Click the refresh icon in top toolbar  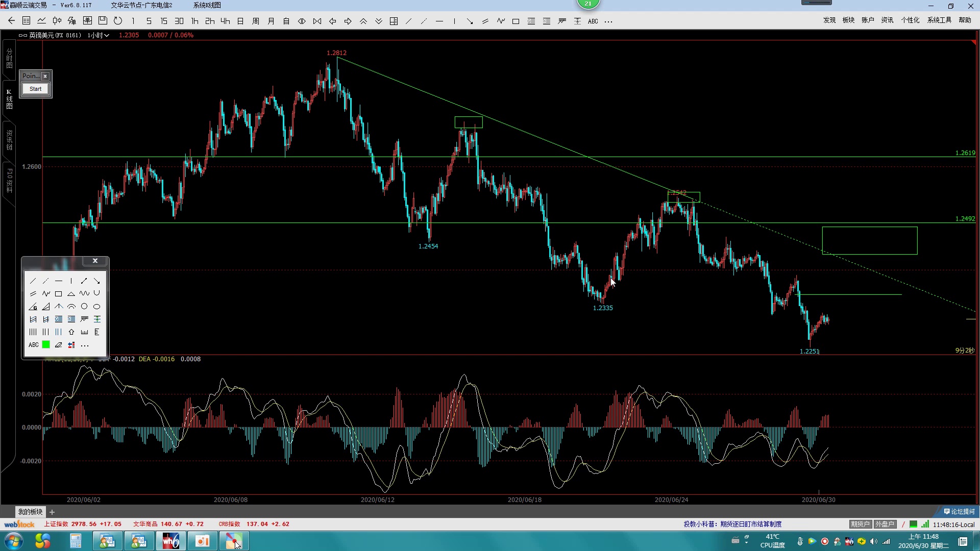[118, 21]
